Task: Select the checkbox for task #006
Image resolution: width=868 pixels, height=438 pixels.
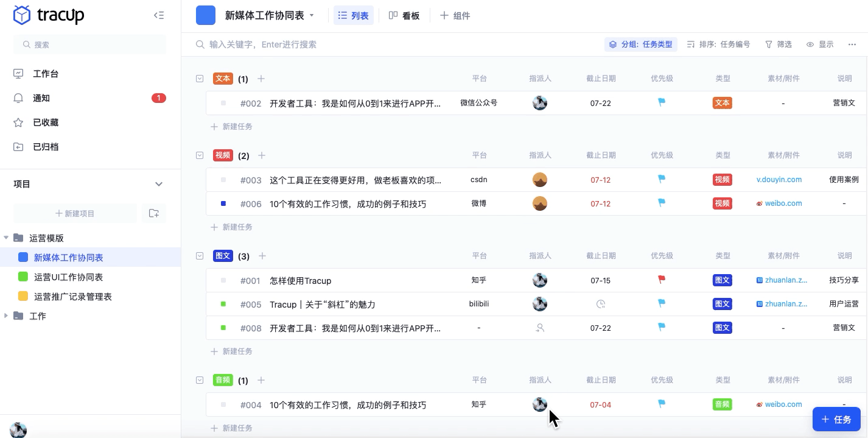Action: click(223, 203)
